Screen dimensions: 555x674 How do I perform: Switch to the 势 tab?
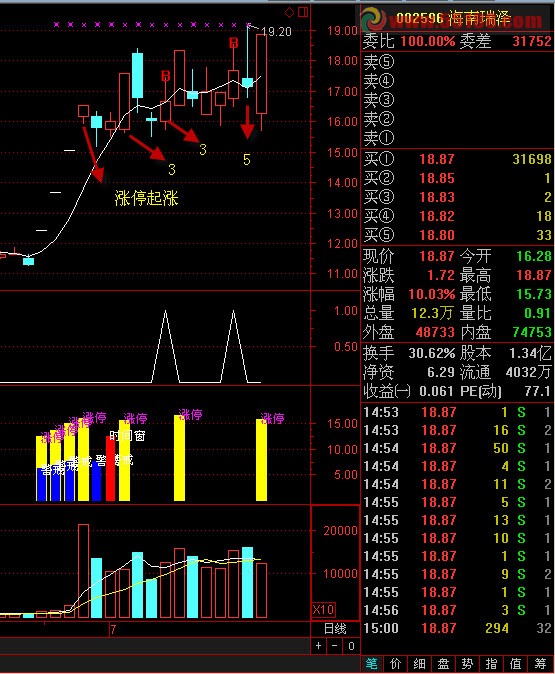click(x=468, y=664)
